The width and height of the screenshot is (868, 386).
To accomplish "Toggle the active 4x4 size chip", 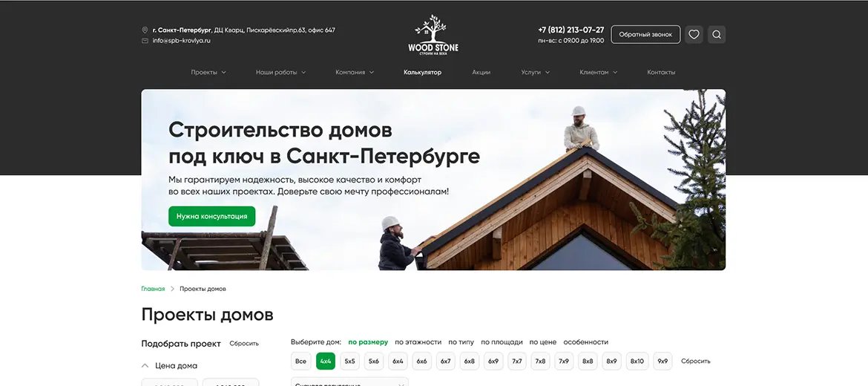I will 326,361.
